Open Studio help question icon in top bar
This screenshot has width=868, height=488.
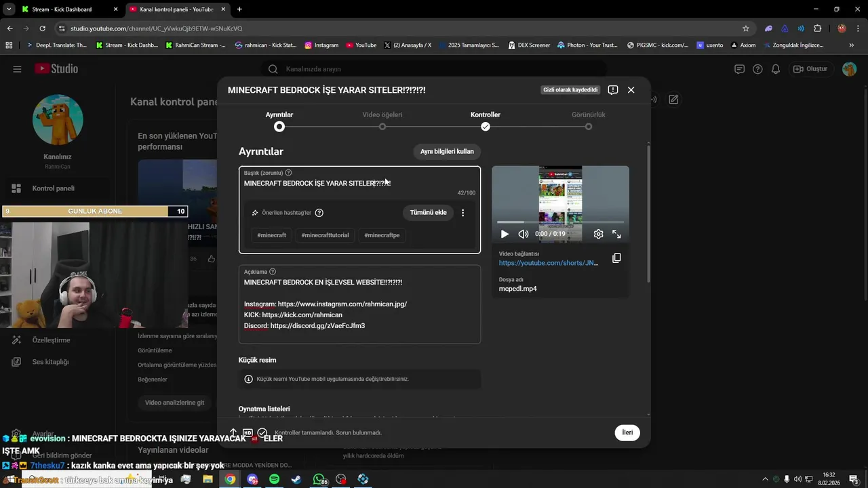coord(757,69)
